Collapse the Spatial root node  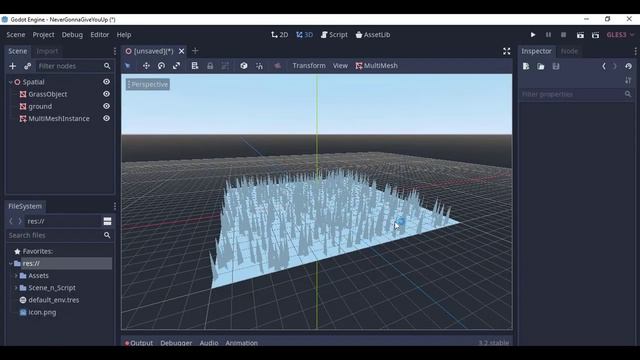[x=10, y=82]
